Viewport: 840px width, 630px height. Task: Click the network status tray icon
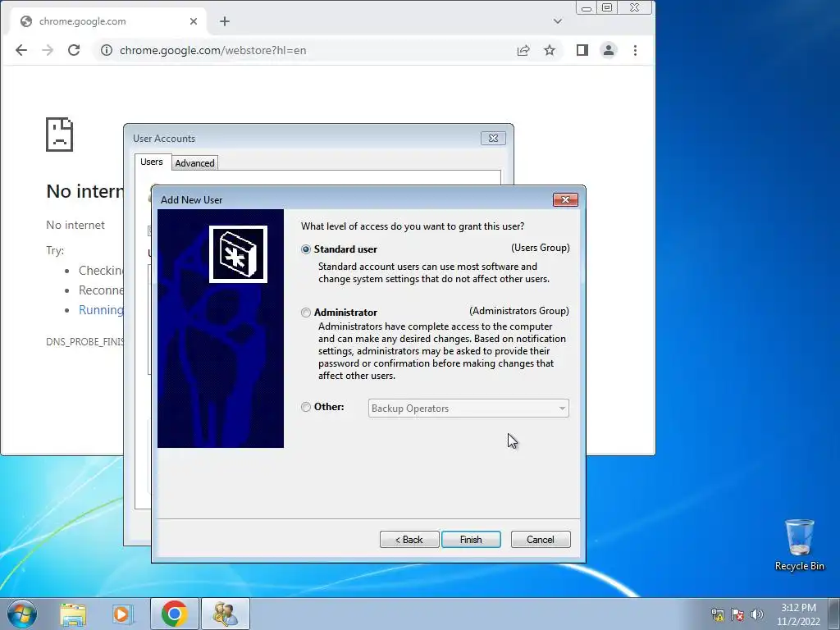coord(717,614)
